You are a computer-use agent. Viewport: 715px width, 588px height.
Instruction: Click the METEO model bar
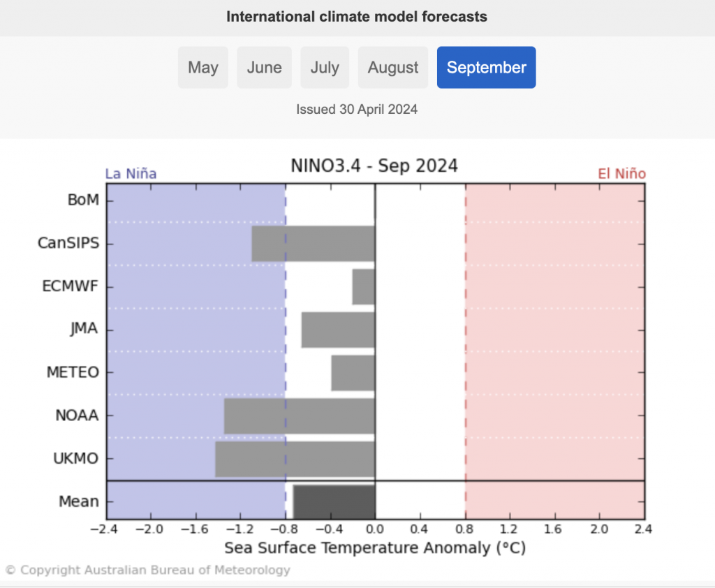coord(353,373)
